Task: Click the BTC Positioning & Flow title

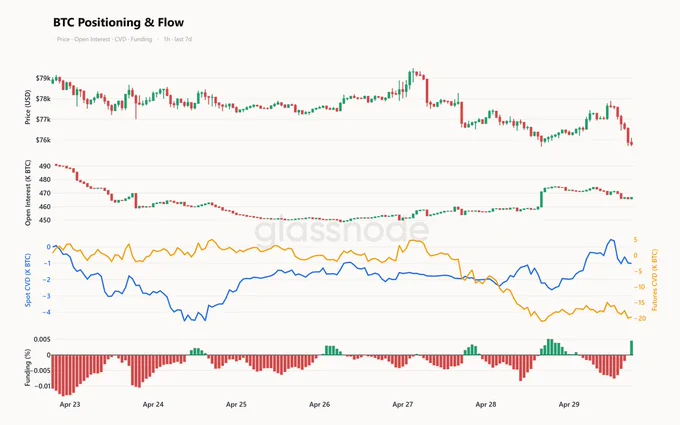Action: point(118,23)
